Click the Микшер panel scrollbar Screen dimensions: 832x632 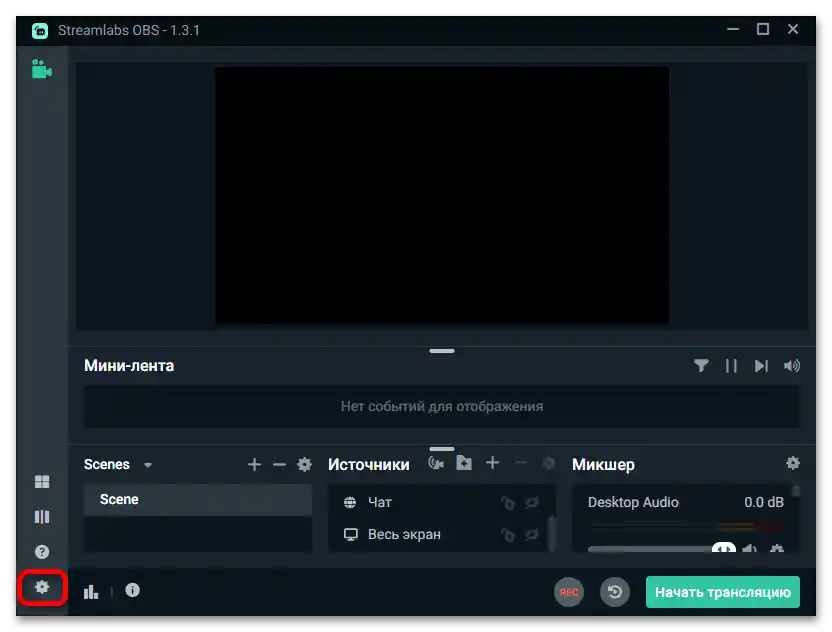pos(795,490)
